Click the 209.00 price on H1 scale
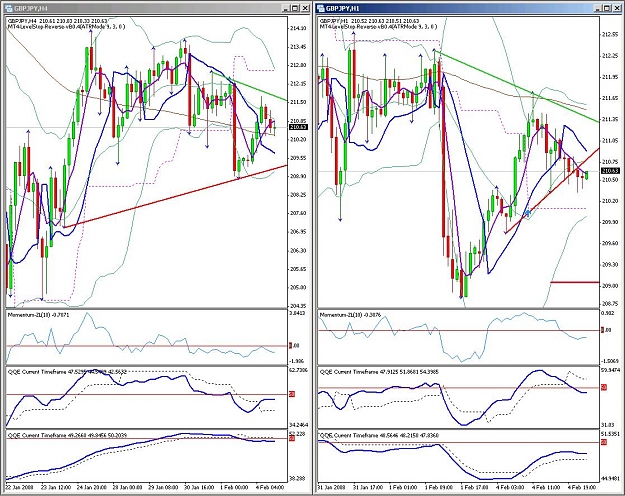 pyautogui.click(x=611, y=285)
